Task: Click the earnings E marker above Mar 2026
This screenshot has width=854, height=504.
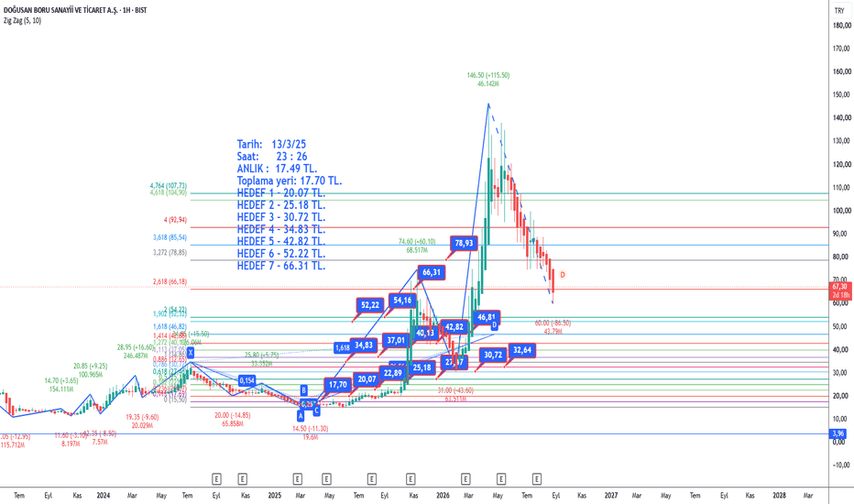Action: click(x=465, y=479)
